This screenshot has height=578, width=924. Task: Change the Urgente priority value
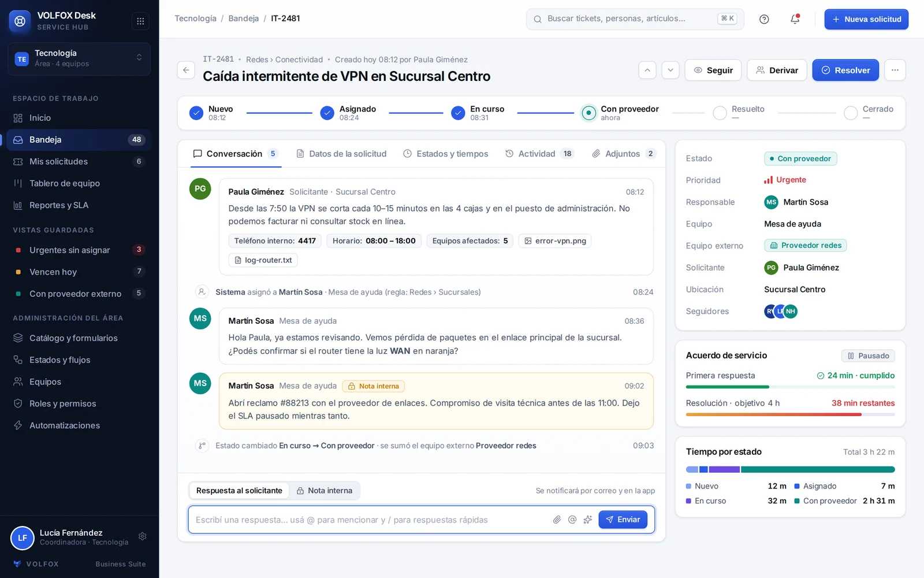pos(785,180)
